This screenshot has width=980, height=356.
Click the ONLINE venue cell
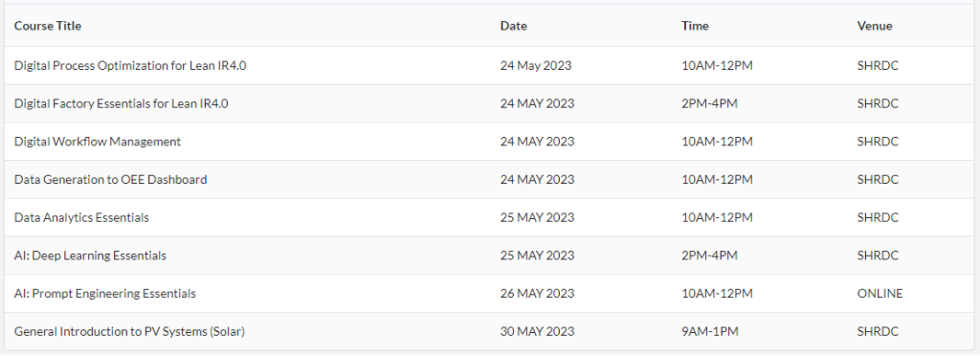pyautogui.click(x=880, y=294)
